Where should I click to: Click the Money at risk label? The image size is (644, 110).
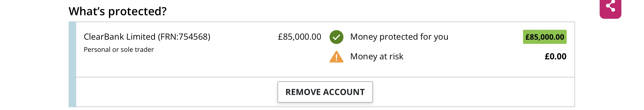(377, 57)
